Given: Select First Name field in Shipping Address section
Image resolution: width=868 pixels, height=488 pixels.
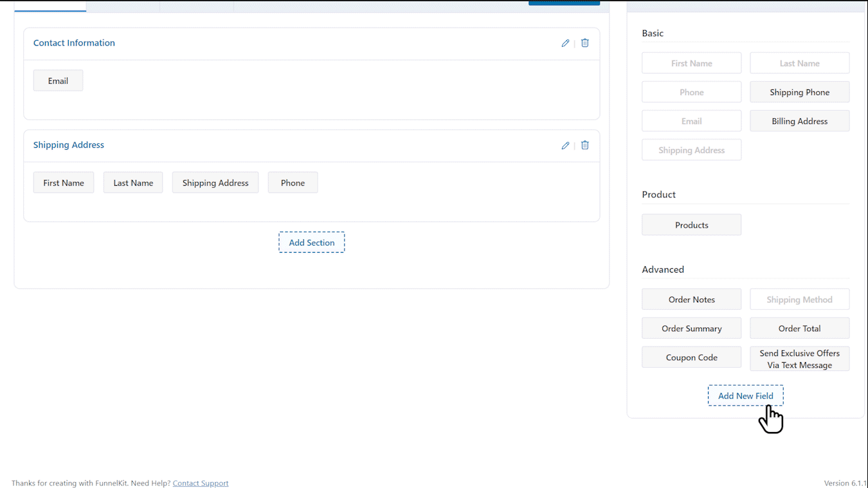Looking at the screenshot, I should tap(64, 183).
